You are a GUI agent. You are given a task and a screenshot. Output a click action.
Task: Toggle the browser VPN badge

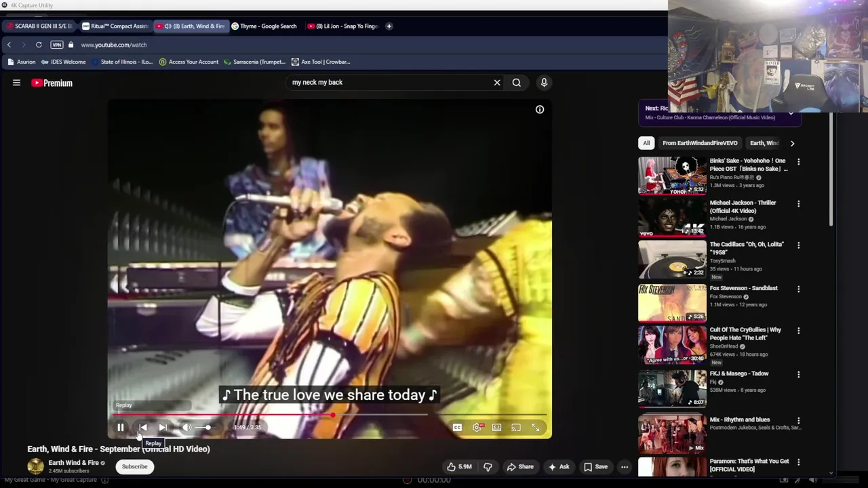pos(57,45)
